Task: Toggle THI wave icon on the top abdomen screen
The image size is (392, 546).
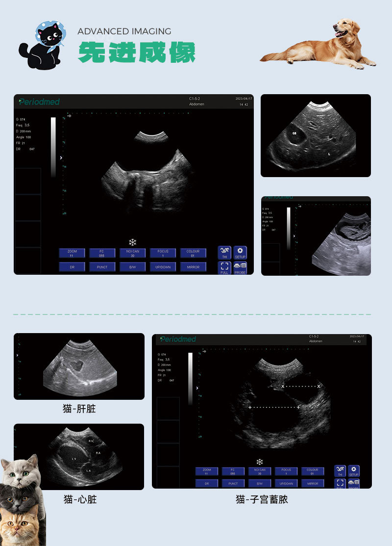Action: tap(225, 253)
